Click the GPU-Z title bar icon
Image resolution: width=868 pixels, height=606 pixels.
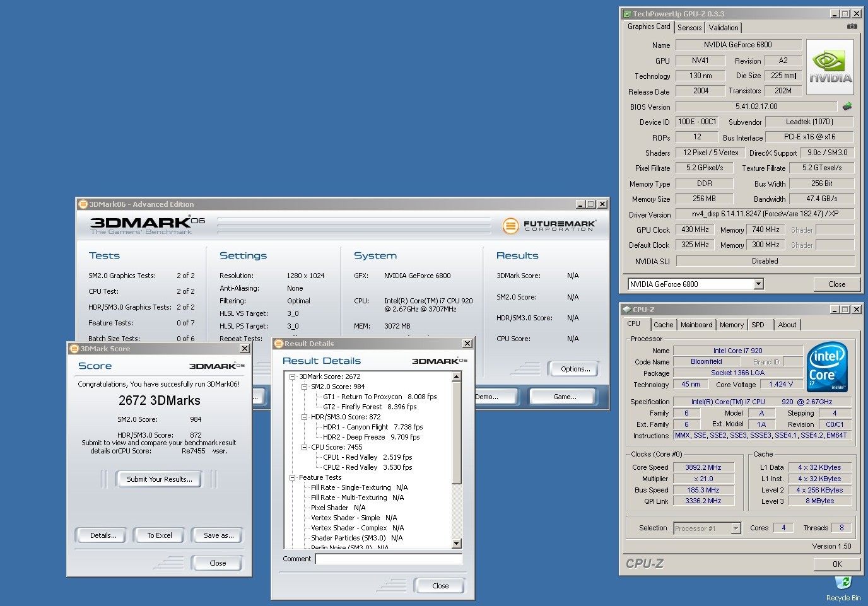click(x=627, y=13)
